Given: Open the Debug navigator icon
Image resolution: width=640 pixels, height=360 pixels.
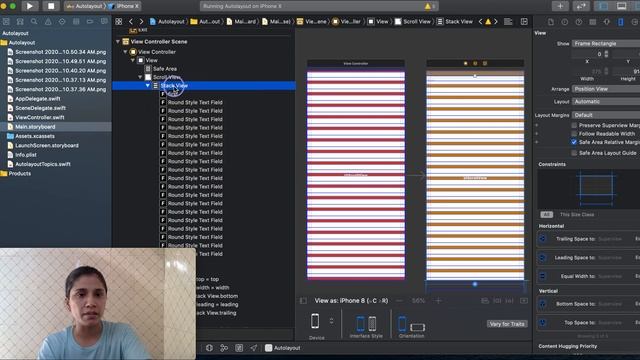Looking at the screenshot, I should point(76,22).
